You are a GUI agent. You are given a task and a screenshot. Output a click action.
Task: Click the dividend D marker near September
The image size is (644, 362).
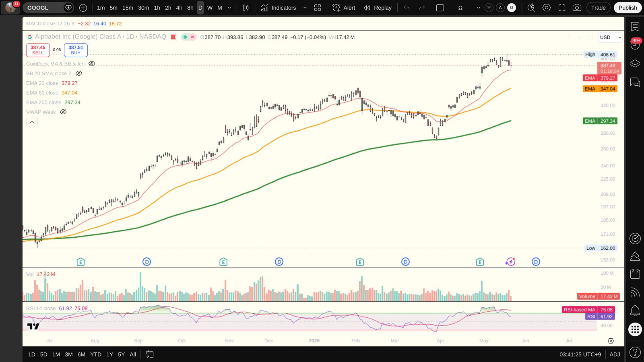[x=147, y=262]
